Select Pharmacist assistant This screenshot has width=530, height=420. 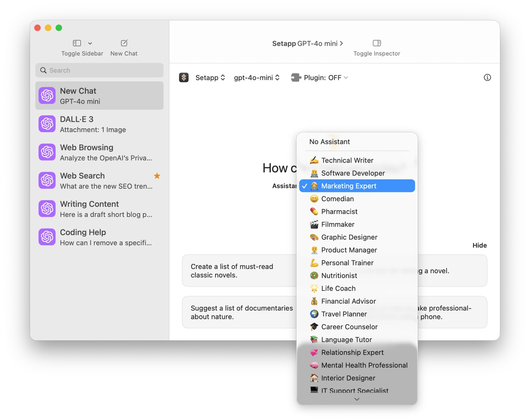tap(357, 212)
